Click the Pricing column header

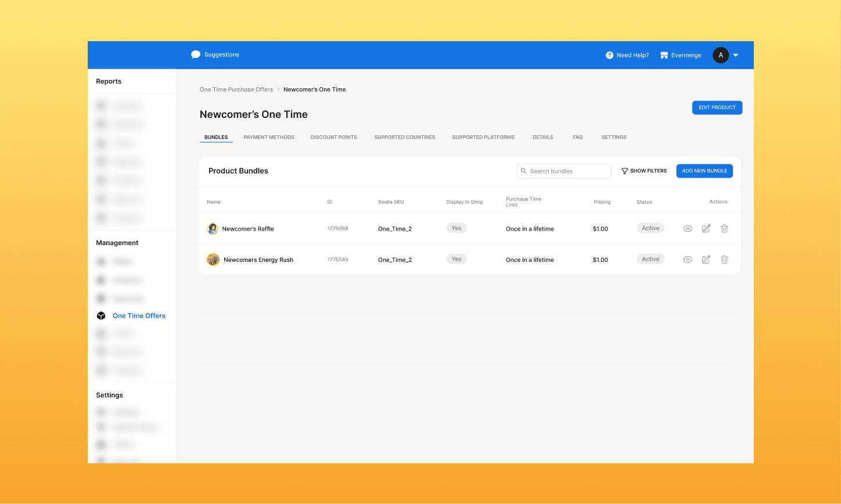click(x=602, y=202)
